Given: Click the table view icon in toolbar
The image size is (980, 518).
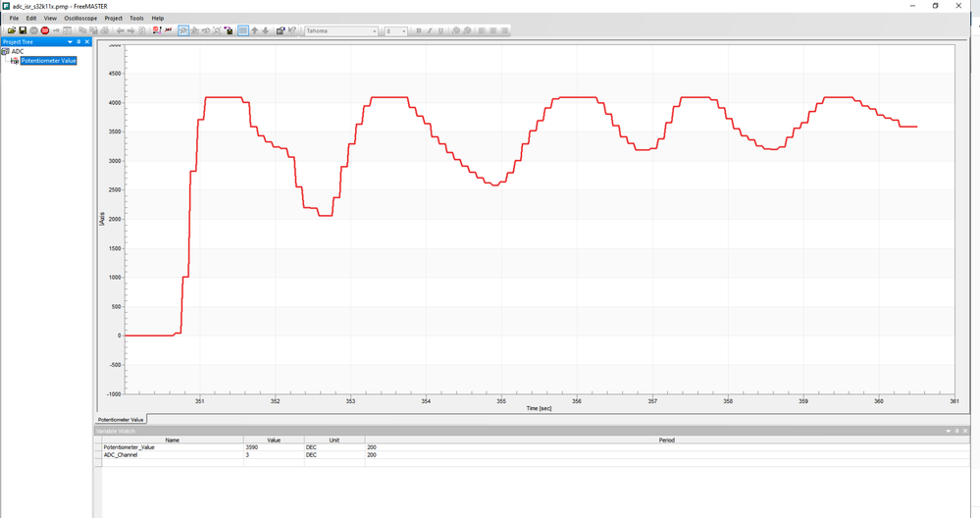Looking at the screenshot, I should (67, 30).
